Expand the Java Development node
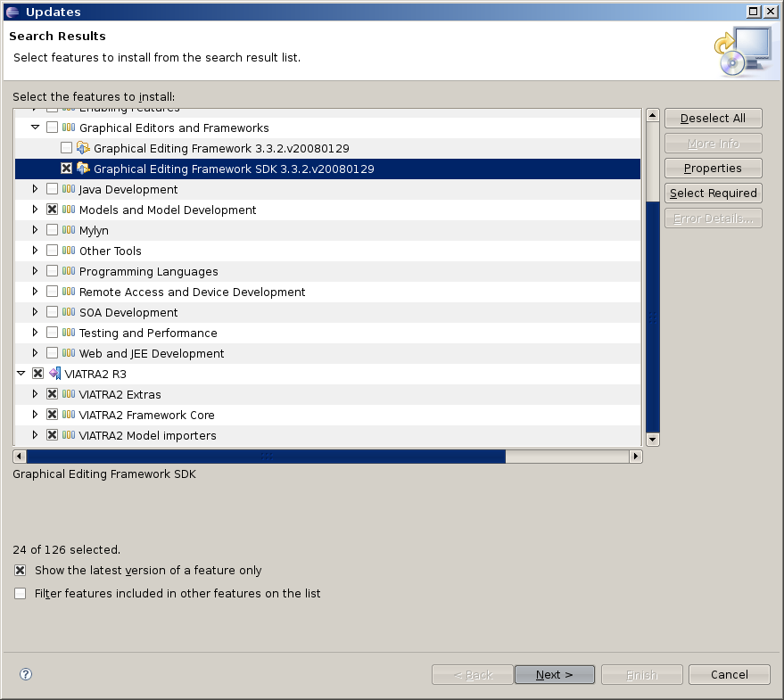 click(35, 189)
